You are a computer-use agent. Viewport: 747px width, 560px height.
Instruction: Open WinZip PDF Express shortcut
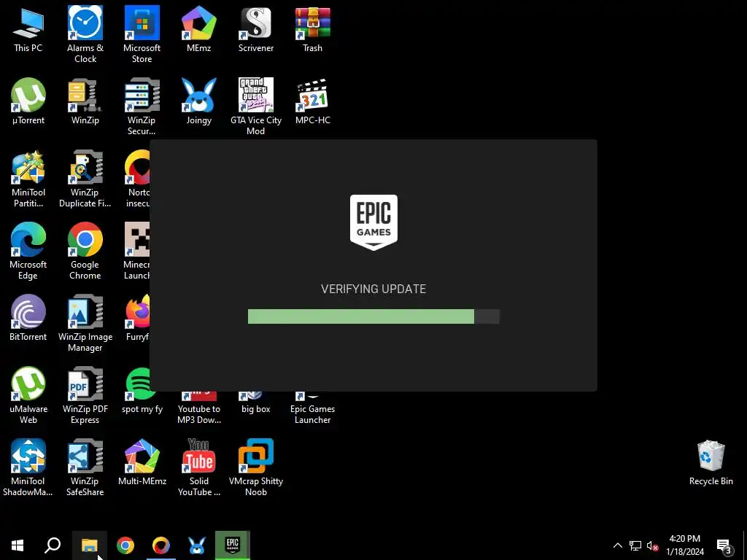(85, 395)
